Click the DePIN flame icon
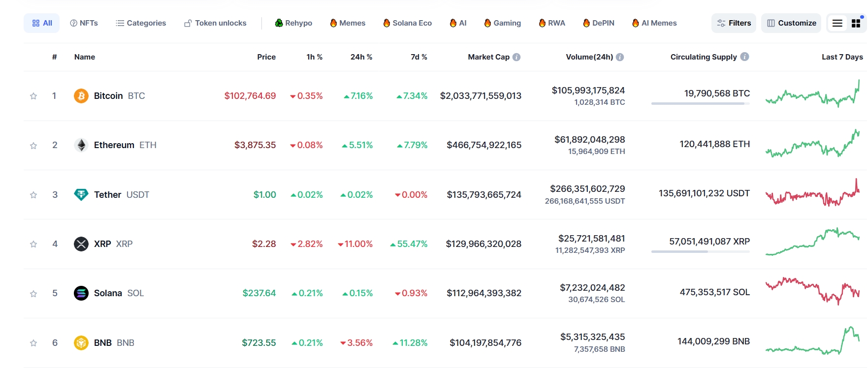 pos(586,23)
